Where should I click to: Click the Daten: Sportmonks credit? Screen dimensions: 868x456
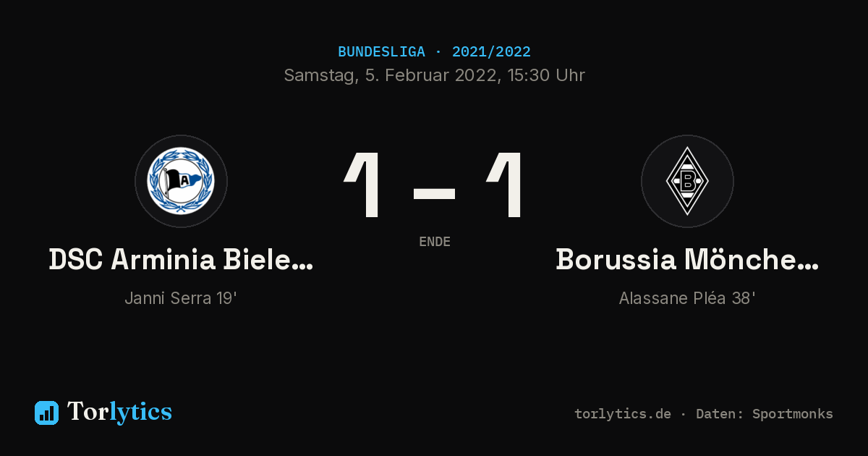(765, 414)
